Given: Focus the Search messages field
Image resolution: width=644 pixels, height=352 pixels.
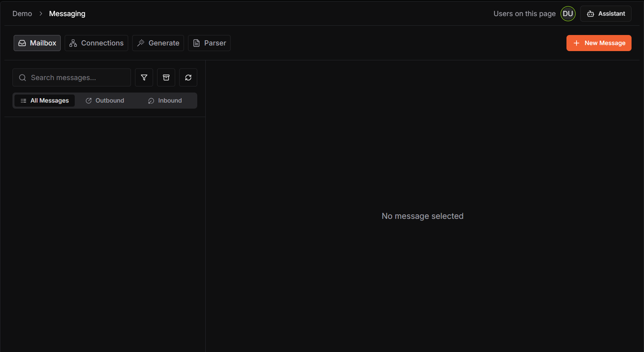Looking at the screenshot, I should (x=72, y=78).
